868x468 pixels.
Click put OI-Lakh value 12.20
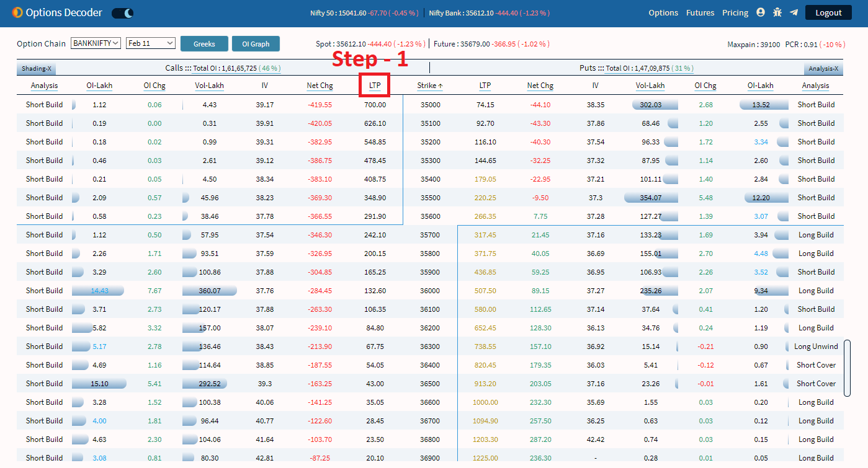pyautogui.click(x=761, y=198)
